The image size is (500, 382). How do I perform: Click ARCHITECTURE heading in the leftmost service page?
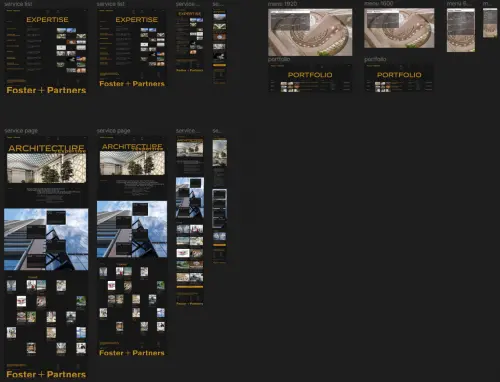46,148
